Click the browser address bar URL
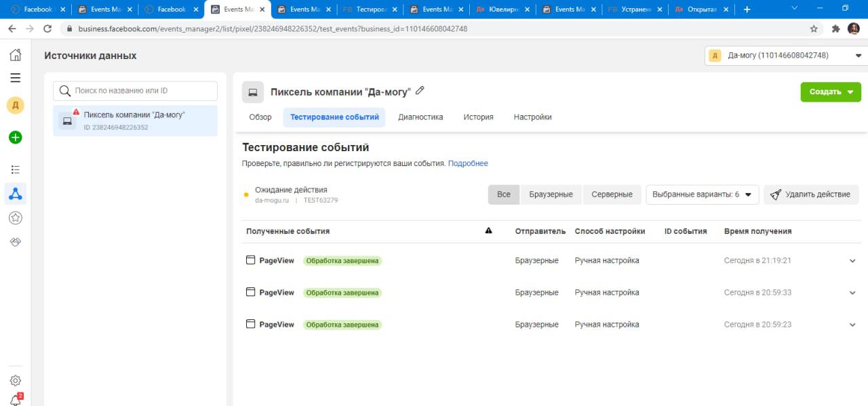The image size is (868, 406). [x=273, y=29]
